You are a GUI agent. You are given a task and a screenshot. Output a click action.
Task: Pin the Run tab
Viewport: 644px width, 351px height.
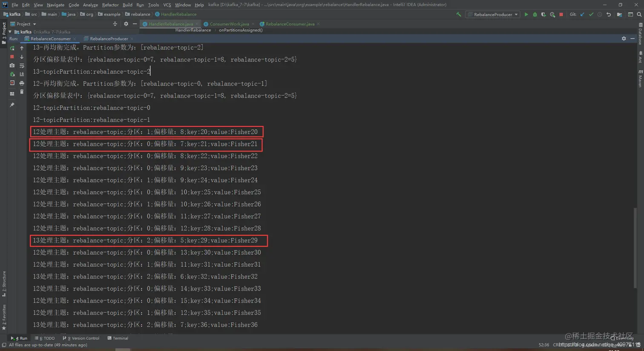coord(12,105)
